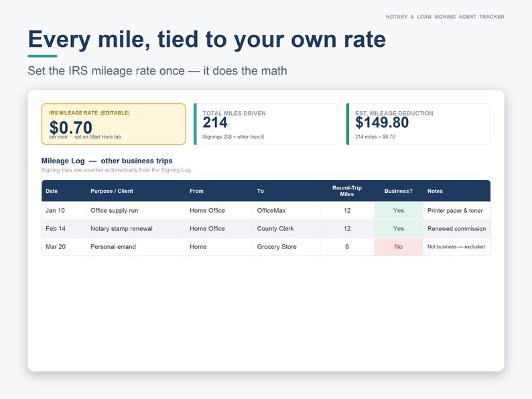
Task: Open the Yes business cell for Feb 14
Action: [399, 228]
